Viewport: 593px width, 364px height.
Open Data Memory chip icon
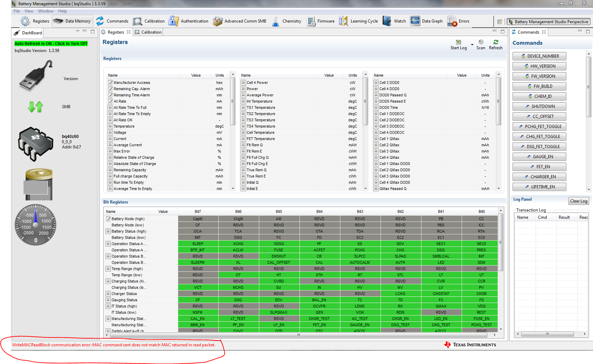coord(58,21)
